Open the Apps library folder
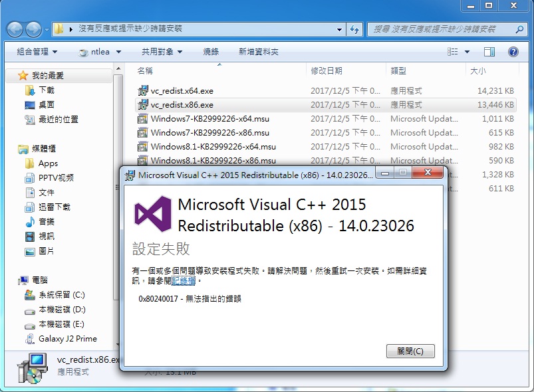Screen dimensions: 534x392 click(48, 163)
